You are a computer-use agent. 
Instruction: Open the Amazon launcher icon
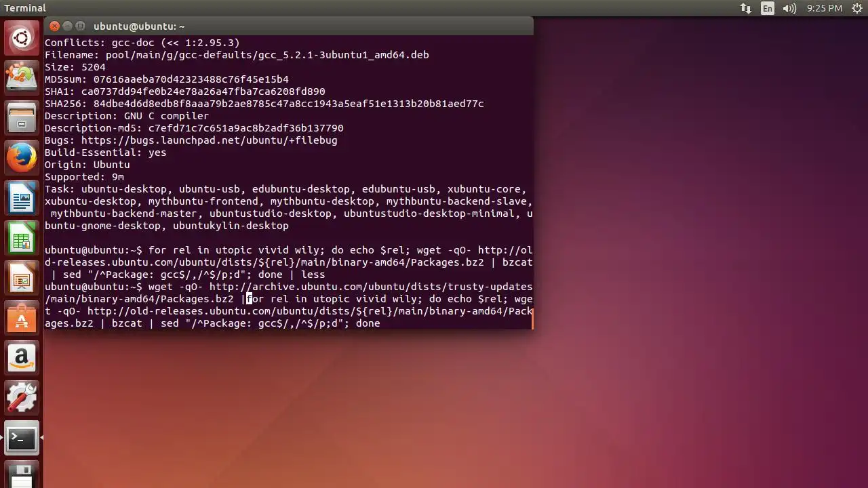22,358
